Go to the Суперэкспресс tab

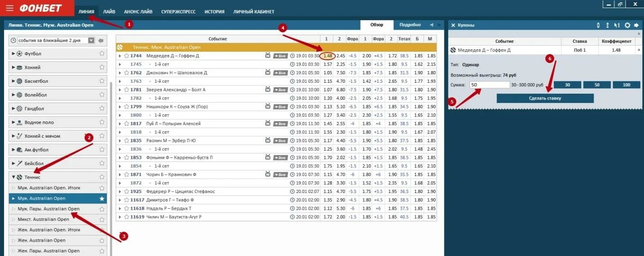coord(178,12)
